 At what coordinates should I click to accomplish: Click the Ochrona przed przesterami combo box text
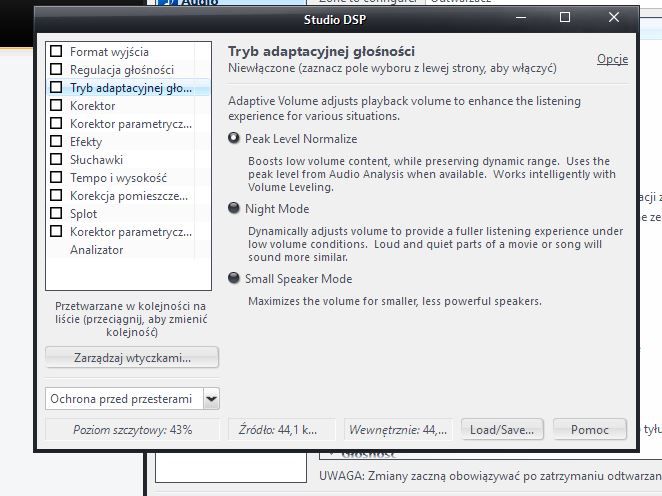(x=124, y=399)
